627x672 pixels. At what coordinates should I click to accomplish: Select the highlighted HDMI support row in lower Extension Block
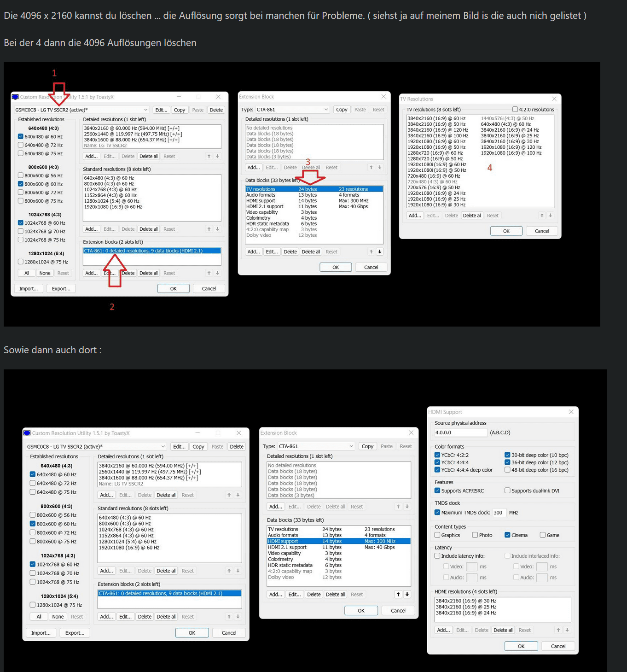(338, 541)
